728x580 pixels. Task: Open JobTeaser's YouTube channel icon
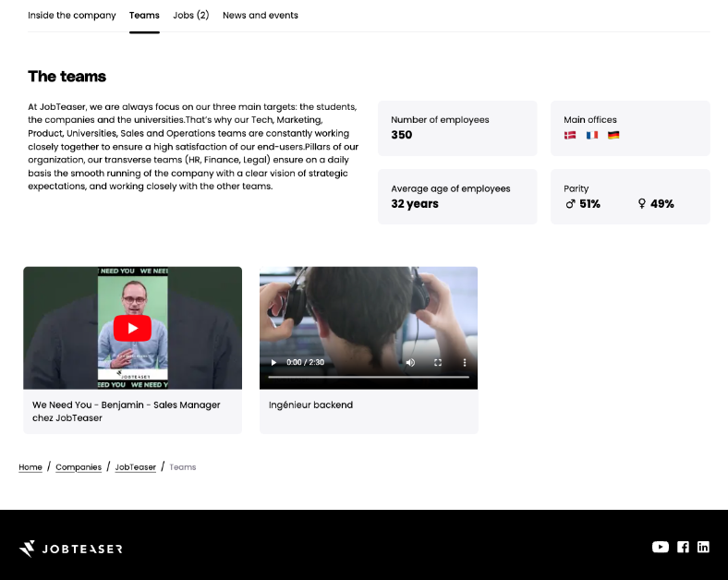click(661, 547)
